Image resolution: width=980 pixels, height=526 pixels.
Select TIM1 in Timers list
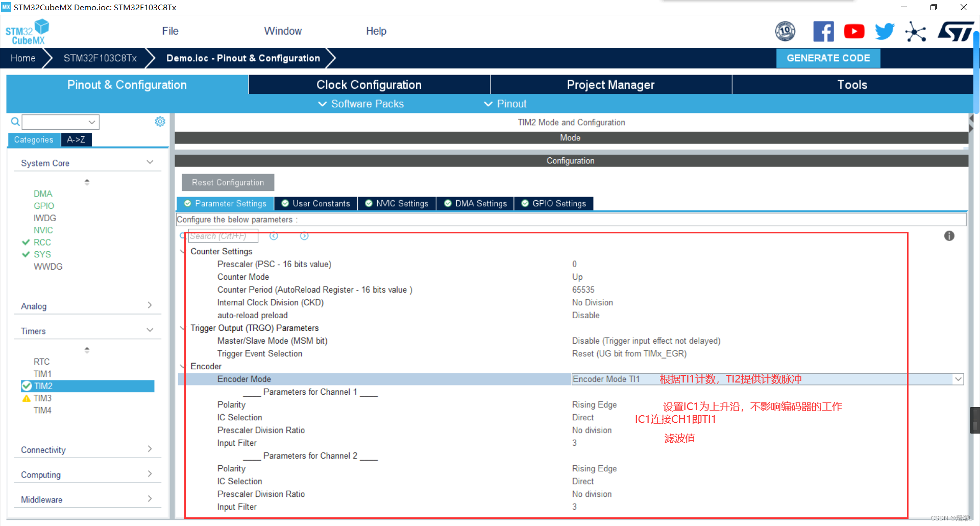coord(42,374)
